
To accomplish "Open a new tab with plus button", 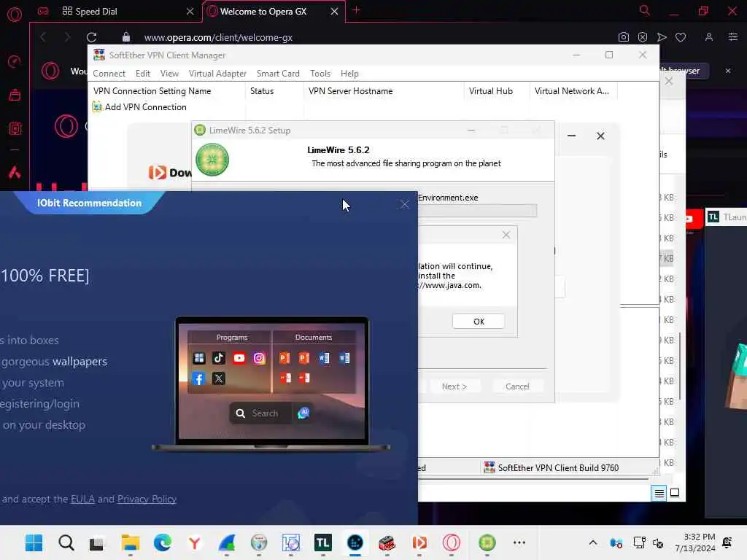I will (x=356, y=10).
